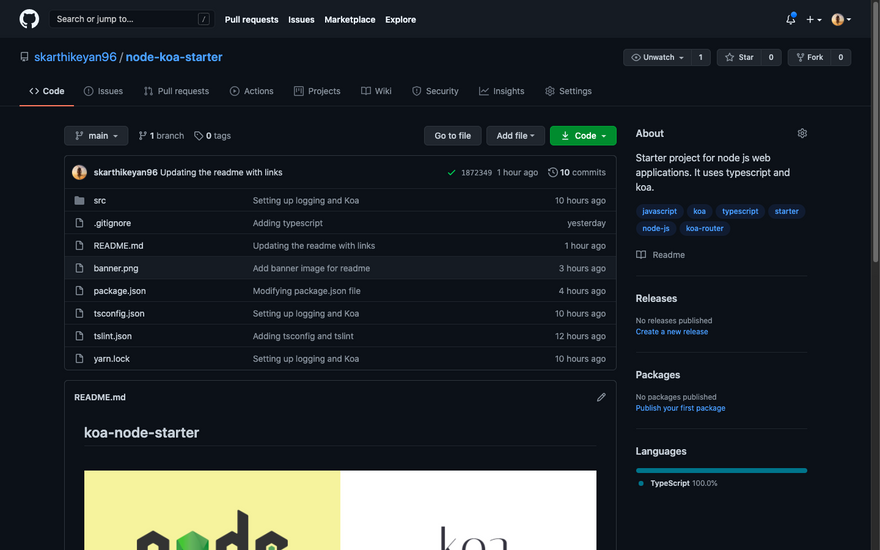Expand the green Code download dropdown
This screenshot has height=550, width=880.
tap(583, 136)
